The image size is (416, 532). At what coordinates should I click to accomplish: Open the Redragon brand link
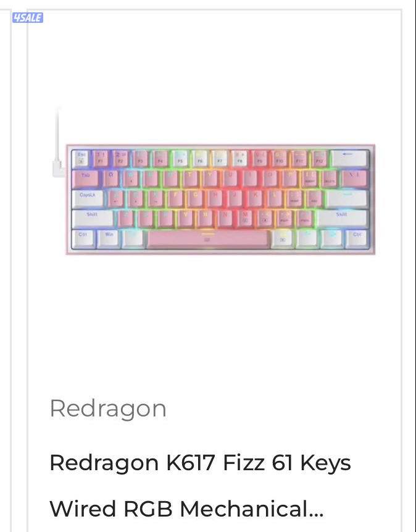point(108,409)
